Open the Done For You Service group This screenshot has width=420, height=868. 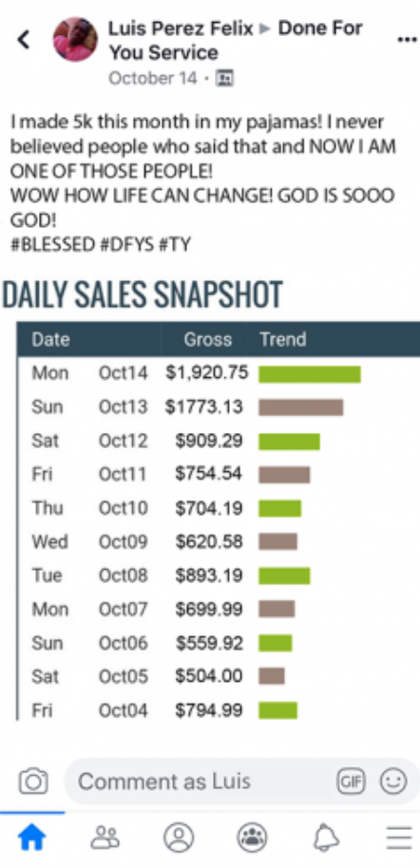[236, 40]
